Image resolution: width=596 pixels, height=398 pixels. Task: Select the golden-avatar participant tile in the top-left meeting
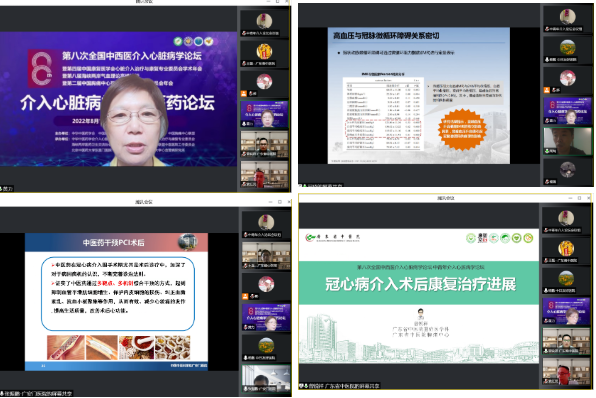pos(264,53)
